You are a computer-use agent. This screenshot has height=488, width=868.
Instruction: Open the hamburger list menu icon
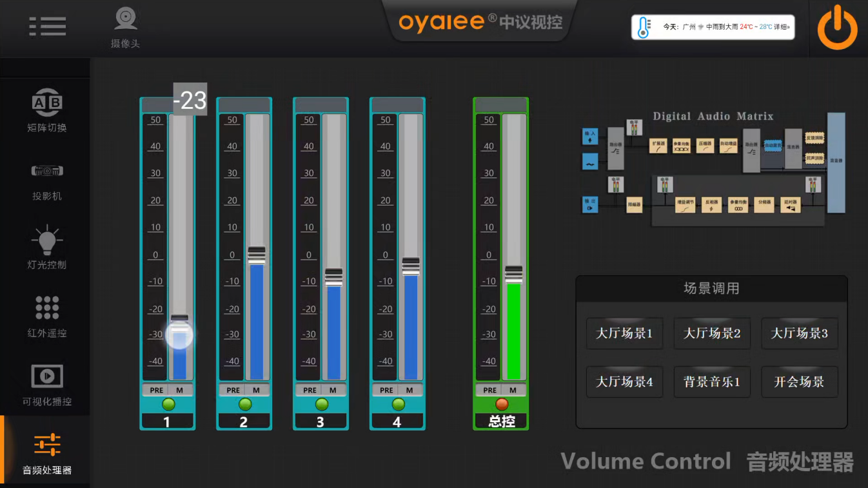[x=48, y=26]
